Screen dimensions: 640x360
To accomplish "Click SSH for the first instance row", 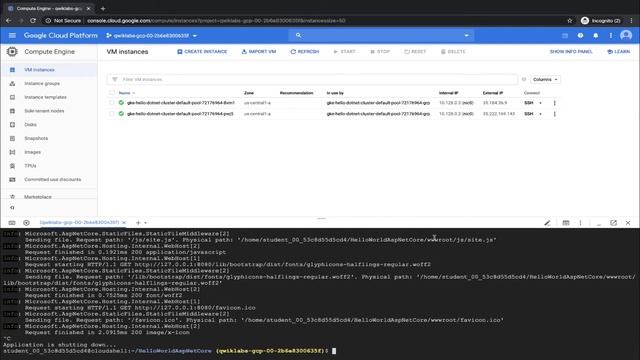I will (529, 103).
